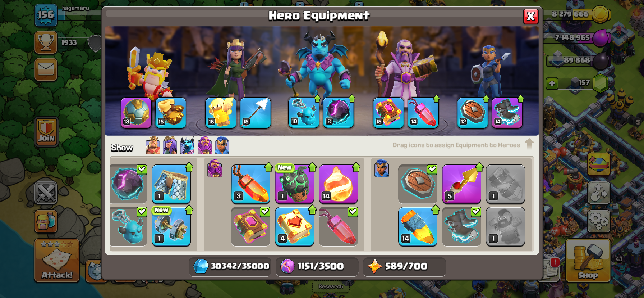The image size is (644, 298).
Task: Select Barbarian King's level 18 equipment slot
Action: tap(136, 113)
